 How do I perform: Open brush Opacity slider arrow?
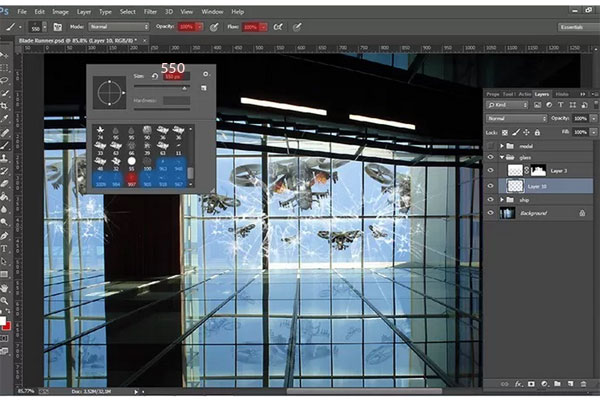click(x=199, y=27)
